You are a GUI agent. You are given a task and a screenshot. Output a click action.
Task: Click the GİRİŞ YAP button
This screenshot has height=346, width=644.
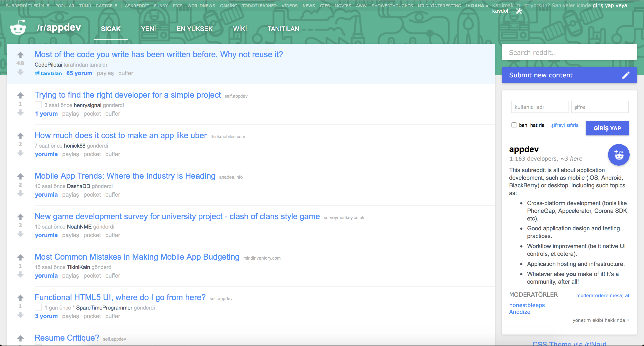coord(607,128)
